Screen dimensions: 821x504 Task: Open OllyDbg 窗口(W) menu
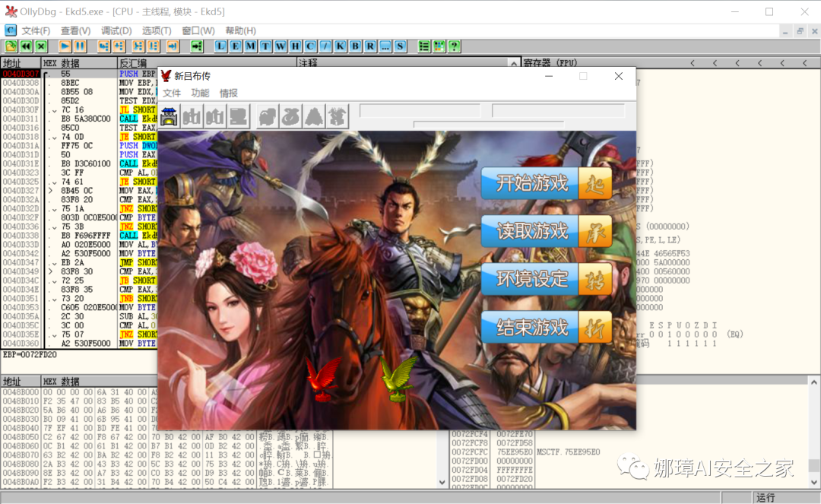(198, 31)
